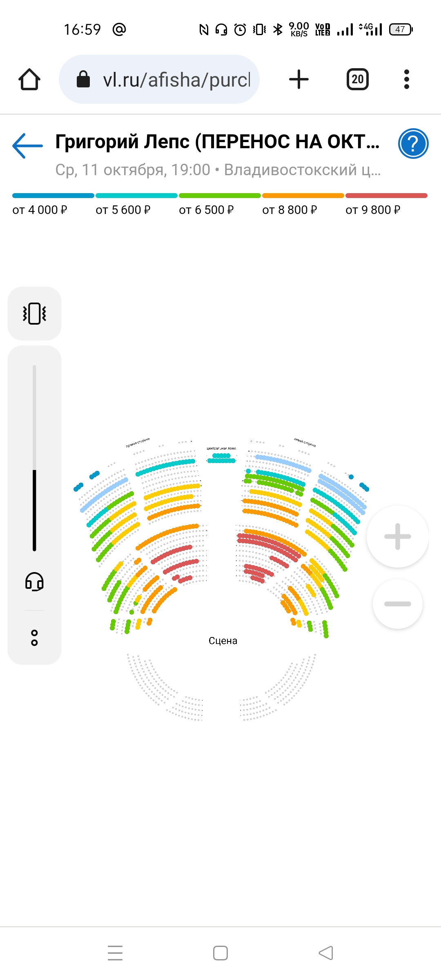Select the from 5 600 ₽ price filter
The image size is (441, 980).
(136, 205)
